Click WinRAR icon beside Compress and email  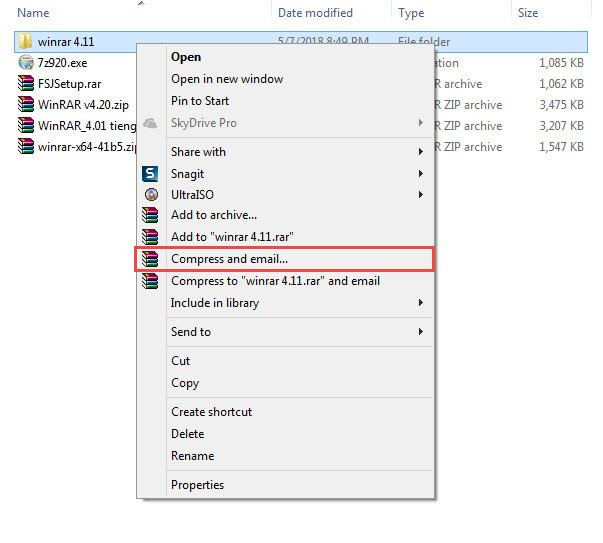click(x=150, y=259)
